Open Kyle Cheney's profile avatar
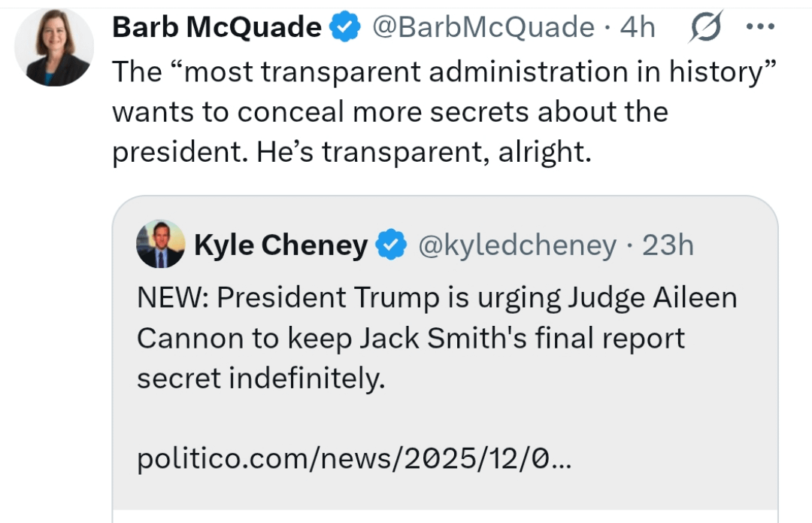Image resolution: width=812 pixels, height=523 pixels. (160, 245)
